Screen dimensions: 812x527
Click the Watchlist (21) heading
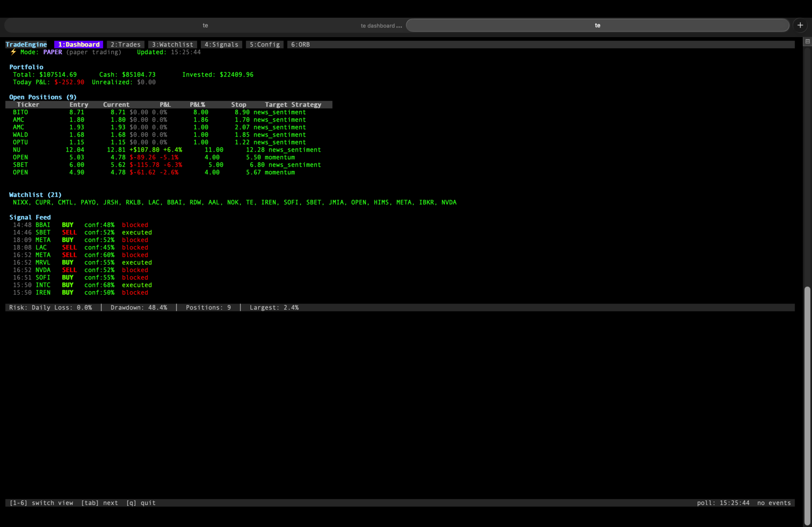click(x=36, y=195)
